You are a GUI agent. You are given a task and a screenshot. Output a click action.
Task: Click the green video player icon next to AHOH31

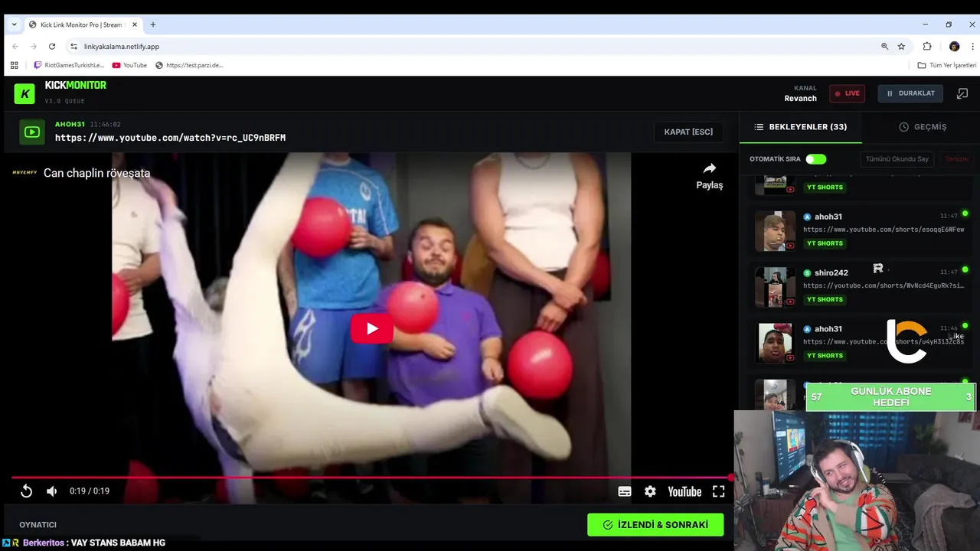[32, 132]
